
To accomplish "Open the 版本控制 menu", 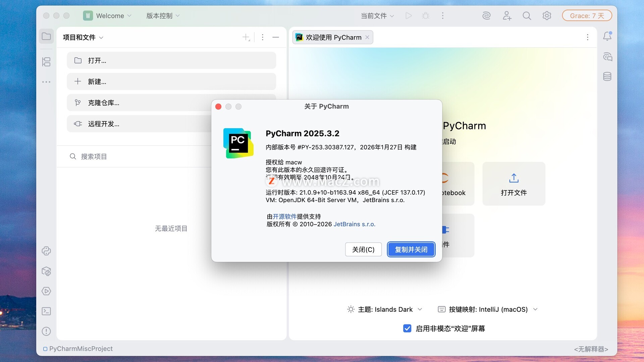I will (x=163, y=16).
